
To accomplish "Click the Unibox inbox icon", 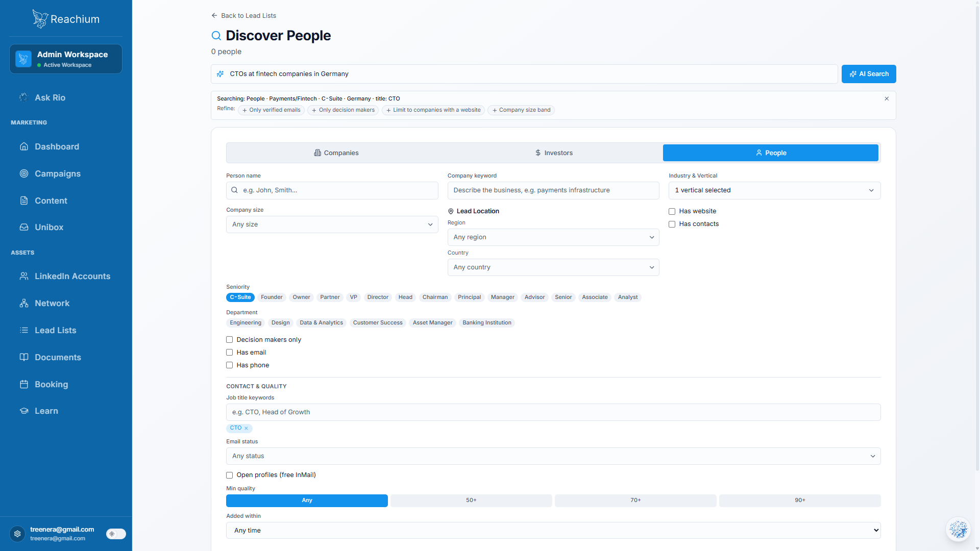I will point(24,228).
